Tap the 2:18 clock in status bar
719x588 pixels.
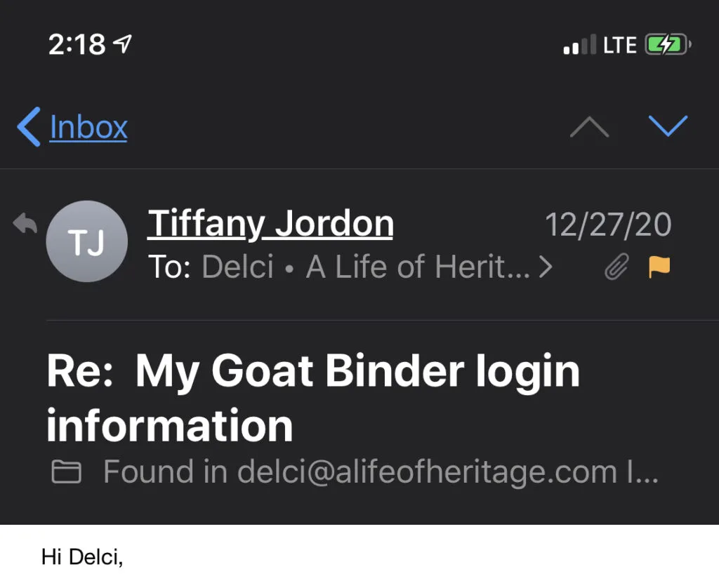77,44
